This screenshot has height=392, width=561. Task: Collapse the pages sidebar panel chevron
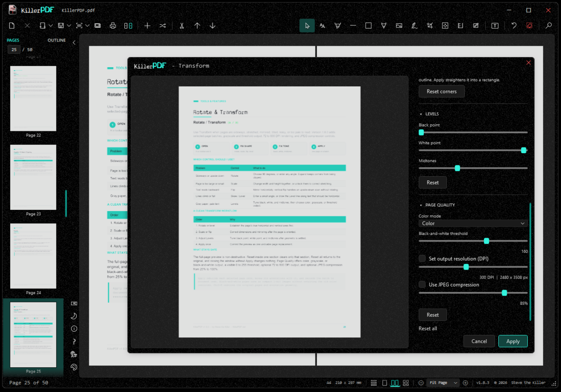(x=74, y=43)
